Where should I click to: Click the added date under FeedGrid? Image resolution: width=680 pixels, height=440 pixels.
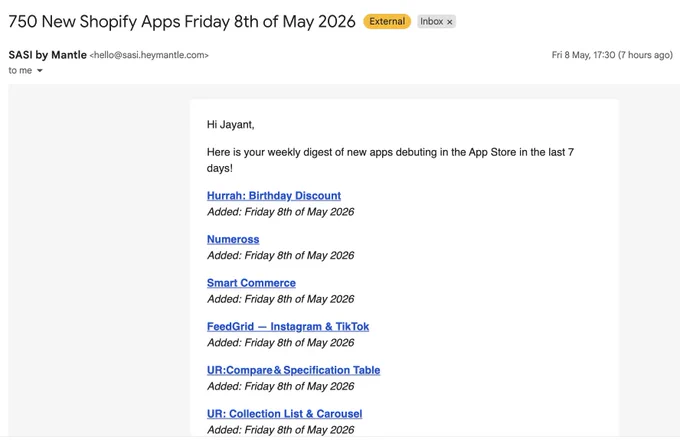tap(280, 343)
